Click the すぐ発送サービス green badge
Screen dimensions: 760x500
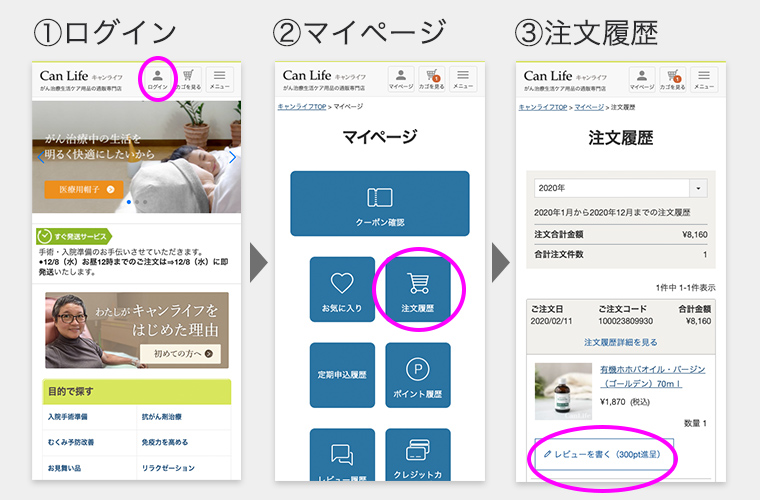pyautogui.click(x=74, y=236)
